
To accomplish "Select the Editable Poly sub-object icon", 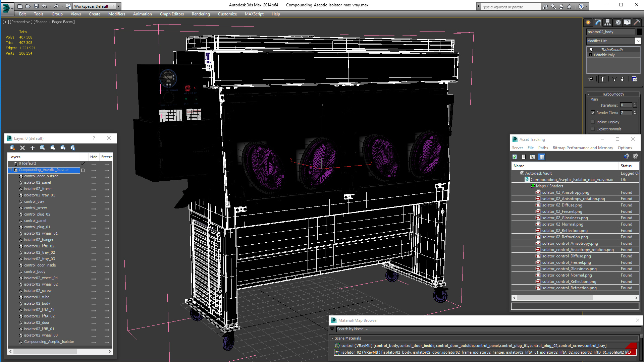I will (591, 55).
